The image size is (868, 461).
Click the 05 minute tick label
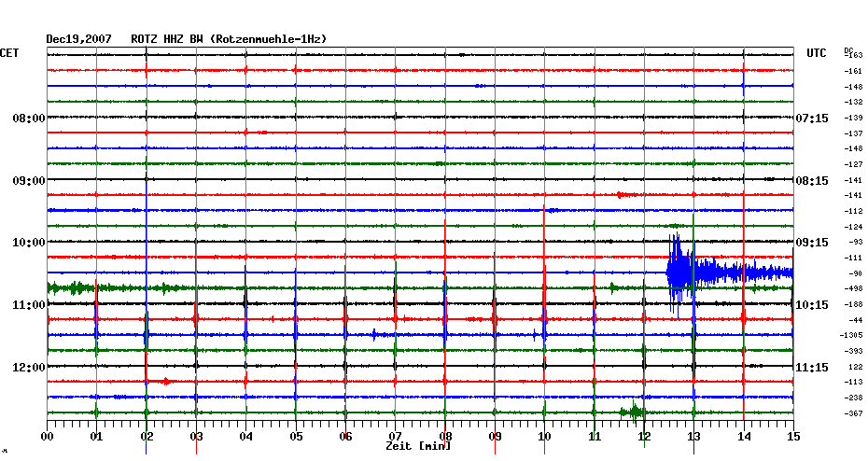(296, 437)
